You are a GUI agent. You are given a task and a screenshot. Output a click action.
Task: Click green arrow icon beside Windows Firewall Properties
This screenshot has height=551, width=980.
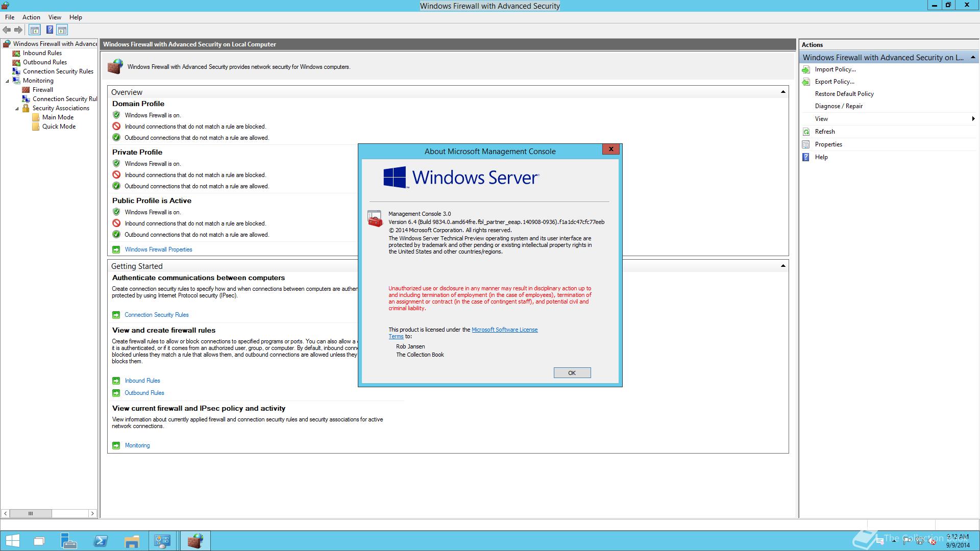[116, 249]
